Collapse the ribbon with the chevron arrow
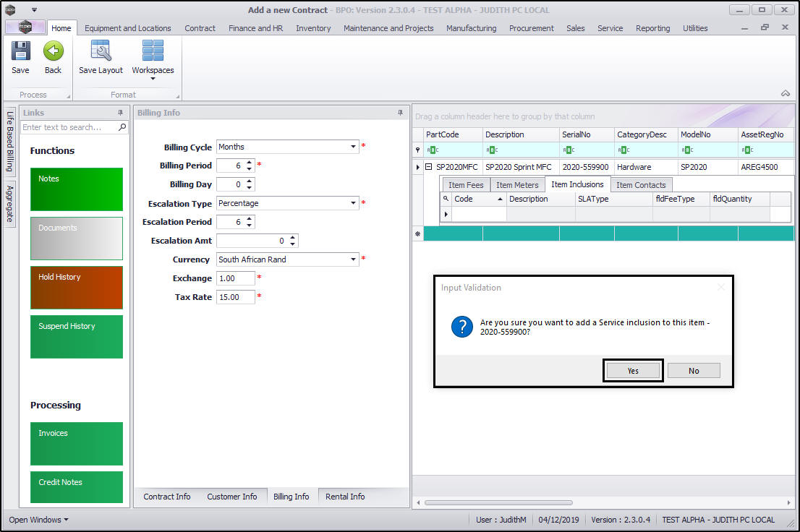The image size is (800, 532). (785, 93)
